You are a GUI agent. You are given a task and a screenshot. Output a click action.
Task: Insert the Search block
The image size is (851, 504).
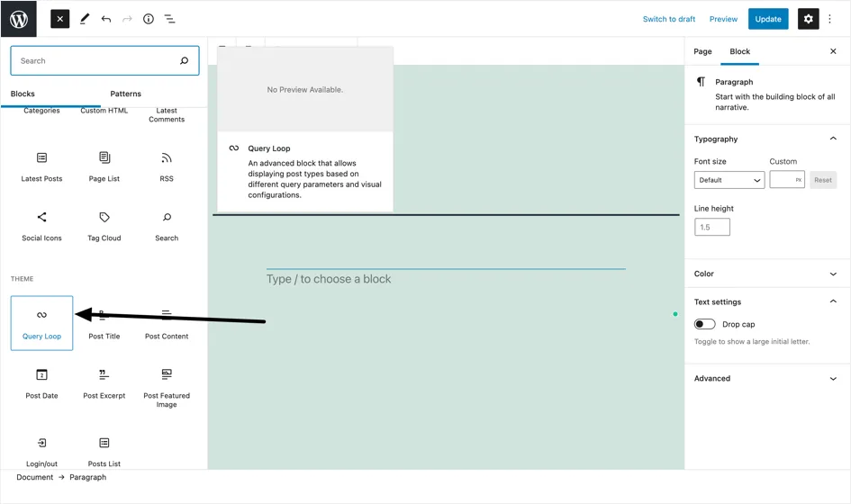pos(167,226)
